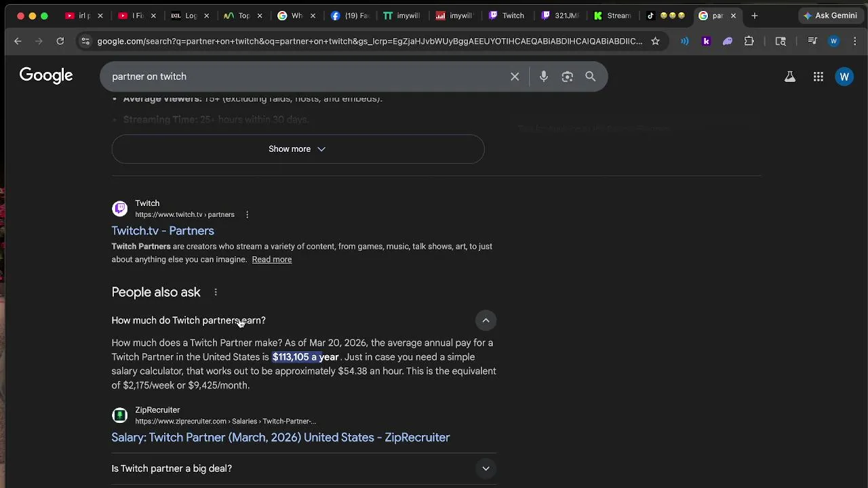Switch to the '321JMF' Twitch tab
The image size is (868, 488).
tap(560, 16)
